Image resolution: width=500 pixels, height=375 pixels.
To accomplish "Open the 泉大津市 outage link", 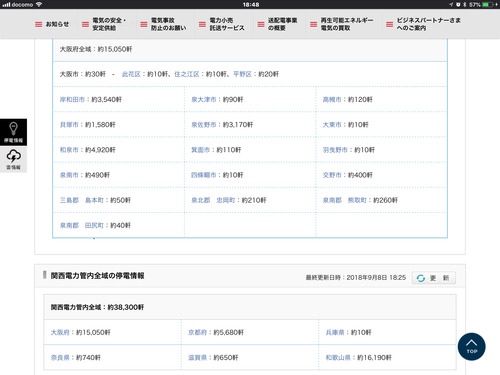I will click(x=203, y=99).
